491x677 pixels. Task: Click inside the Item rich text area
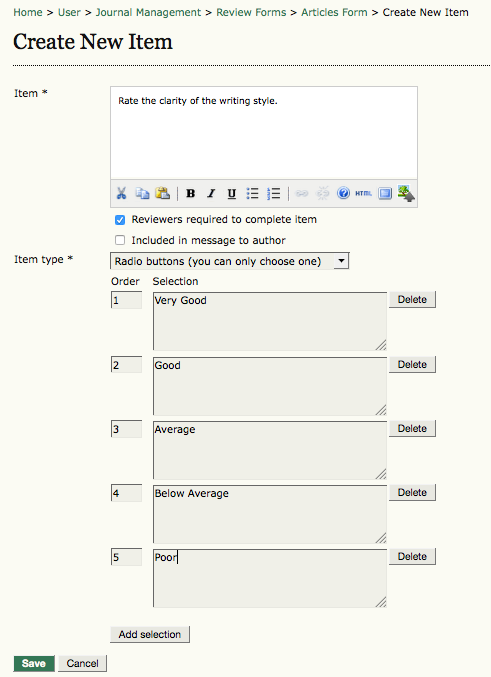pos(264,133)
